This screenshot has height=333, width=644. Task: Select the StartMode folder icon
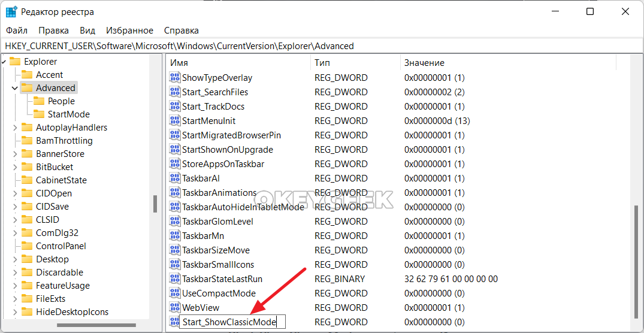pos(39,114)
